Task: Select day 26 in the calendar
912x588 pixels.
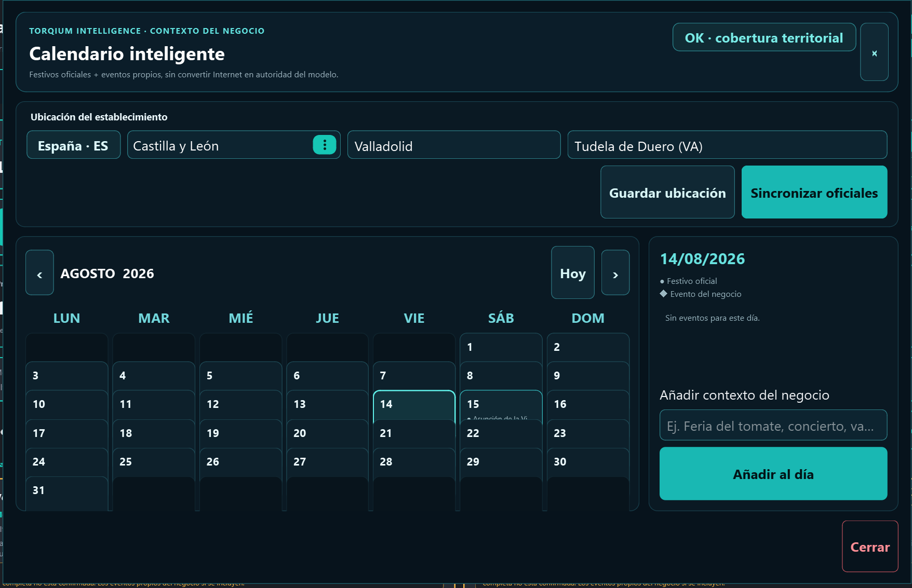Action: tap(241, 462)
